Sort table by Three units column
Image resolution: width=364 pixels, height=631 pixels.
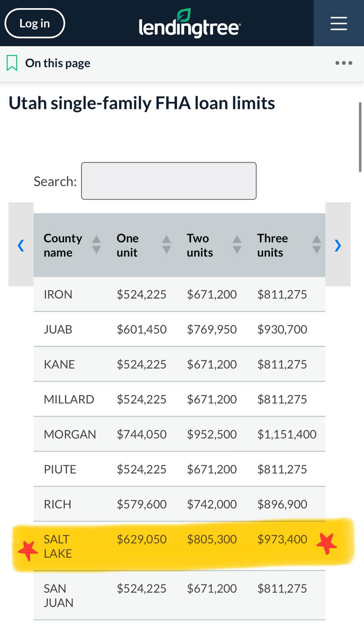point(316,245)
